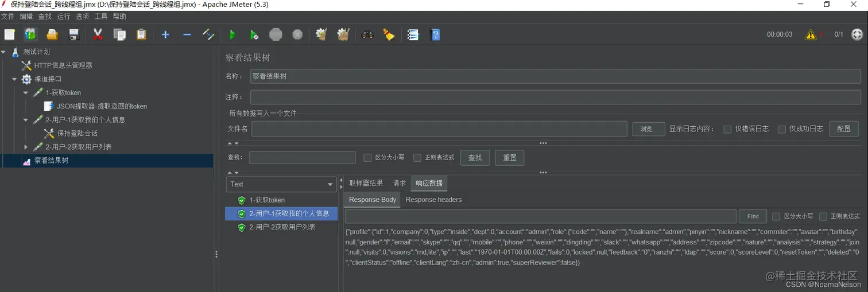The height and width of the screenshot is (292, 868).
Task: Open the 运行 menu
Action: click(64, 17)
